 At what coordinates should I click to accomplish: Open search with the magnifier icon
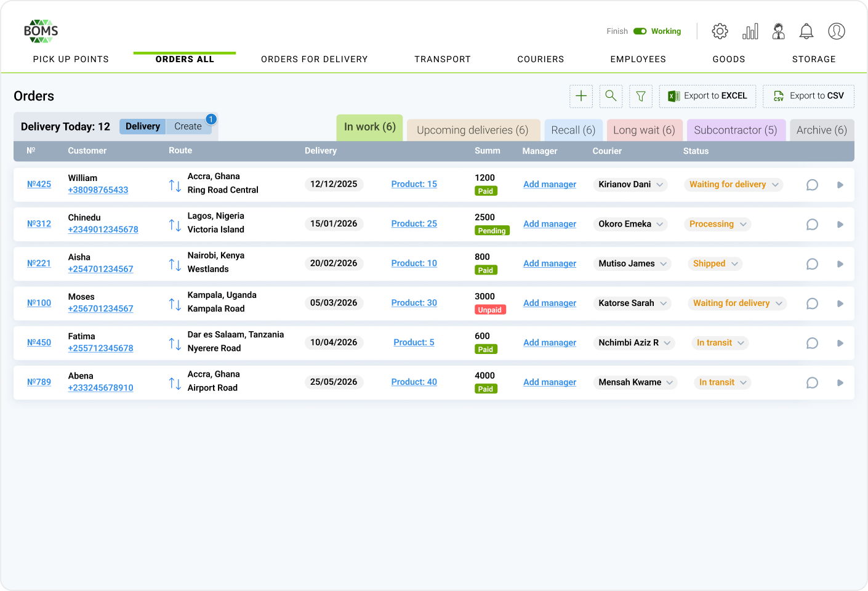(611, 96)
